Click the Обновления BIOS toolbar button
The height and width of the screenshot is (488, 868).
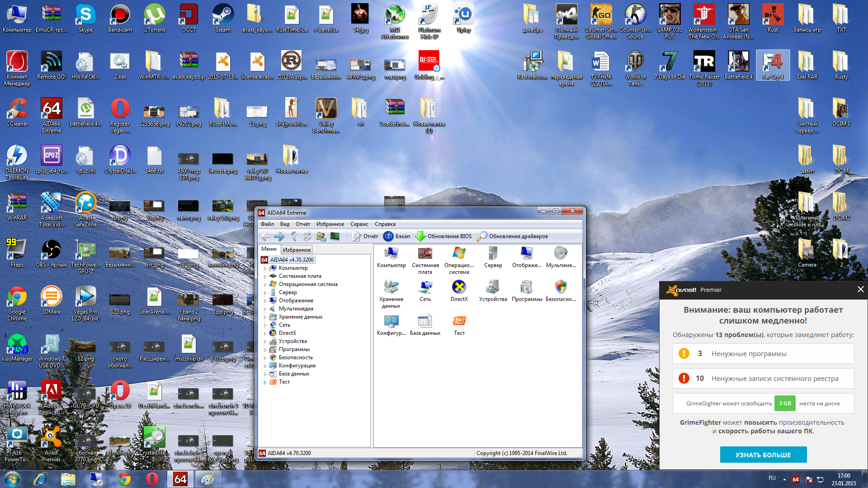443,236
